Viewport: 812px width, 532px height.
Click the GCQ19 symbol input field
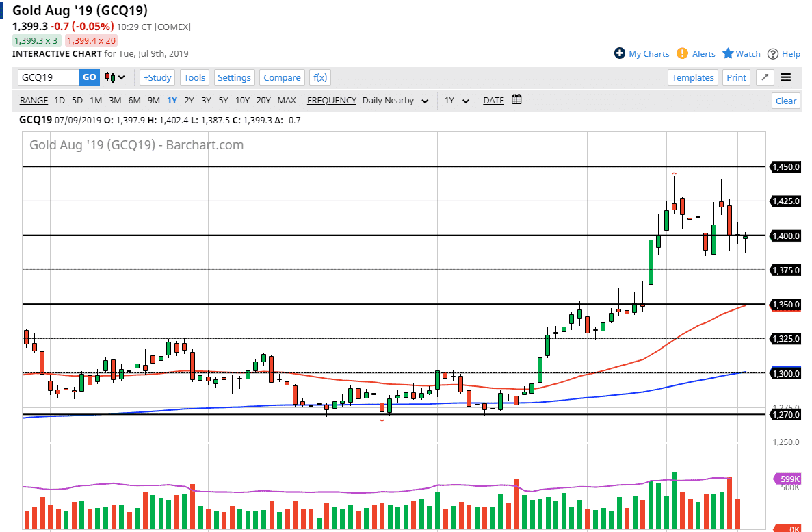tap(48, 77)
